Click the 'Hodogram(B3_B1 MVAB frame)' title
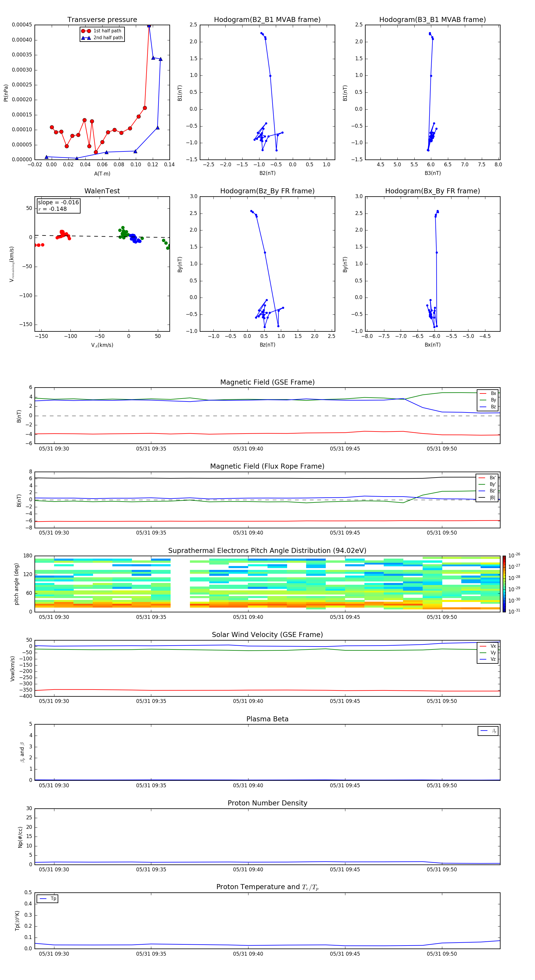The width and height of the screenshot is (535, 980). 432,20
